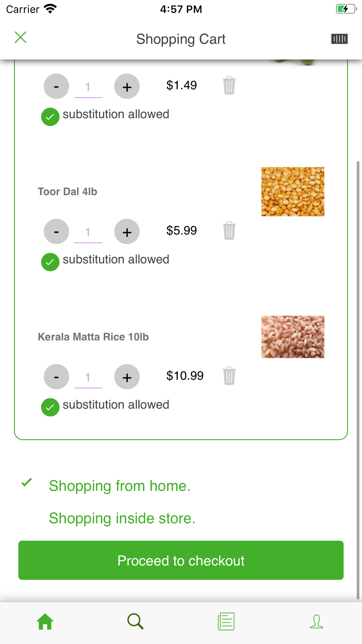
Task: Select Shopping inside store option
Action: click(122, 518)
